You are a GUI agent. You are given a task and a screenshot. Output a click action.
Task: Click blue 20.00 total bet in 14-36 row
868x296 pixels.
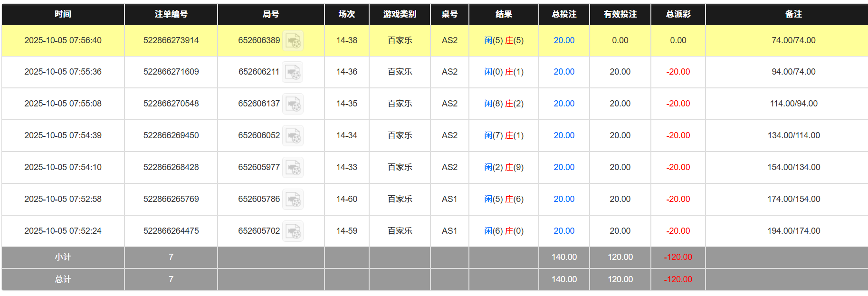(x=564, y=72)
